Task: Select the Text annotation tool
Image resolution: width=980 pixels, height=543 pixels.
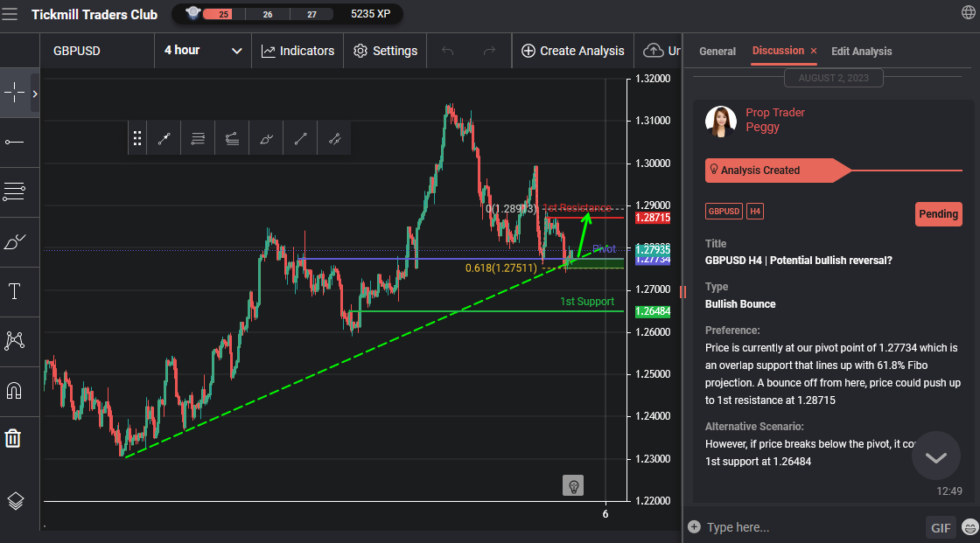Action: (14, 291)
